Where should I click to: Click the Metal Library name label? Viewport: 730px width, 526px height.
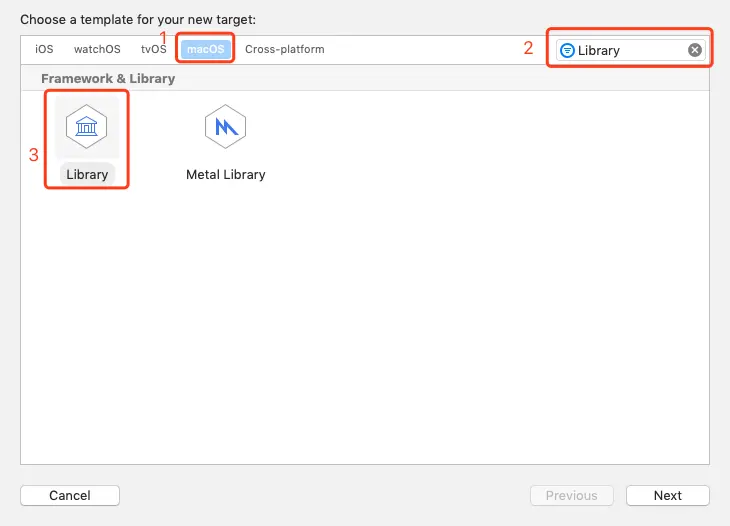click(x=226, y=175)
